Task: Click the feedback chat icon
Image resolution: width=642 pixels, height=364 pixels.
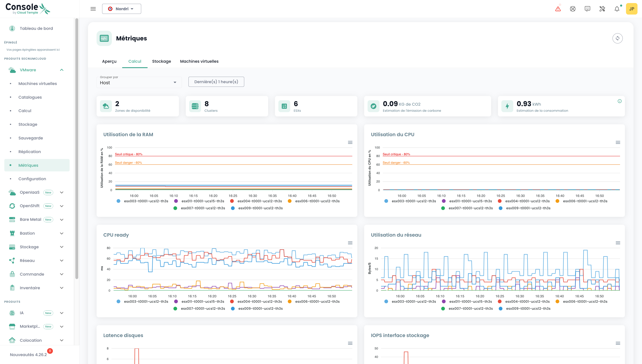Action: tap(587, 9)
